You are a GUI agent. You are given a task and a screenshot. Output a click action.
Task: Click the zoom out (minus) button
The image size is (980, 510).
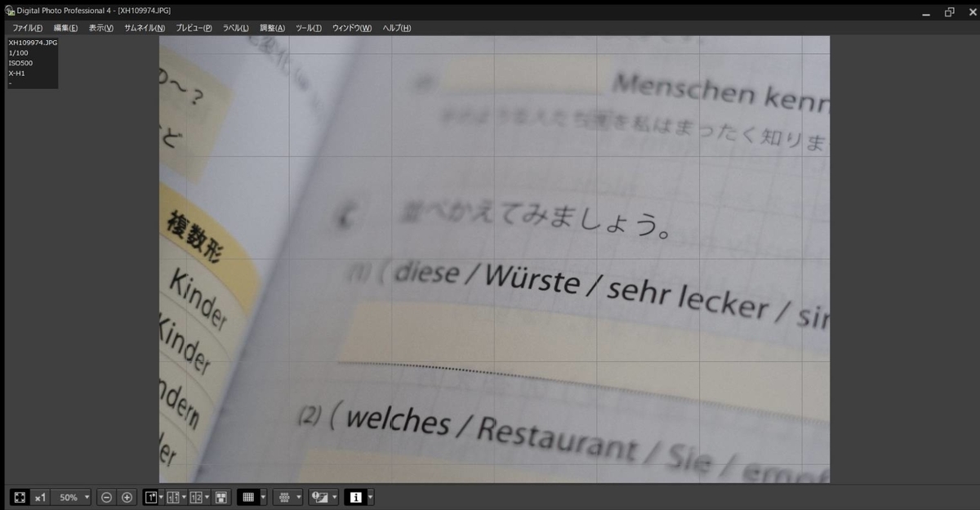[106, 497]
